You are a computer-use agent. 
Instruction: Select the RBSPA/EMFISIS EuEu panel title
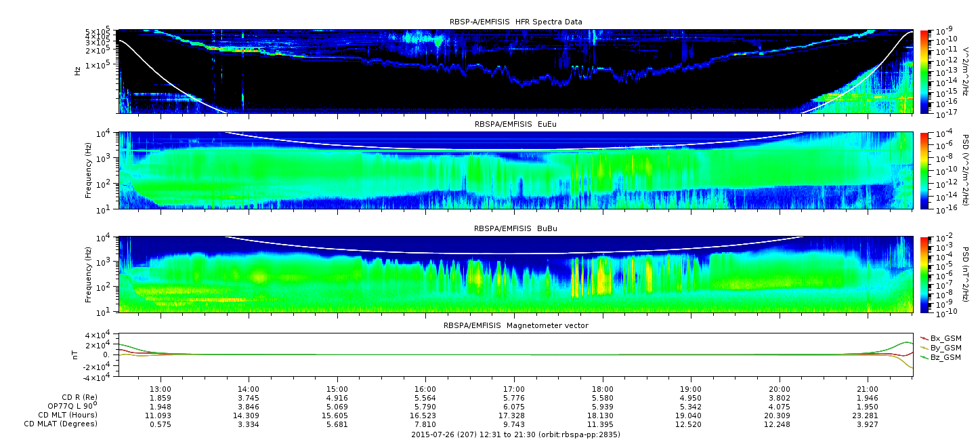coord(515,125)
